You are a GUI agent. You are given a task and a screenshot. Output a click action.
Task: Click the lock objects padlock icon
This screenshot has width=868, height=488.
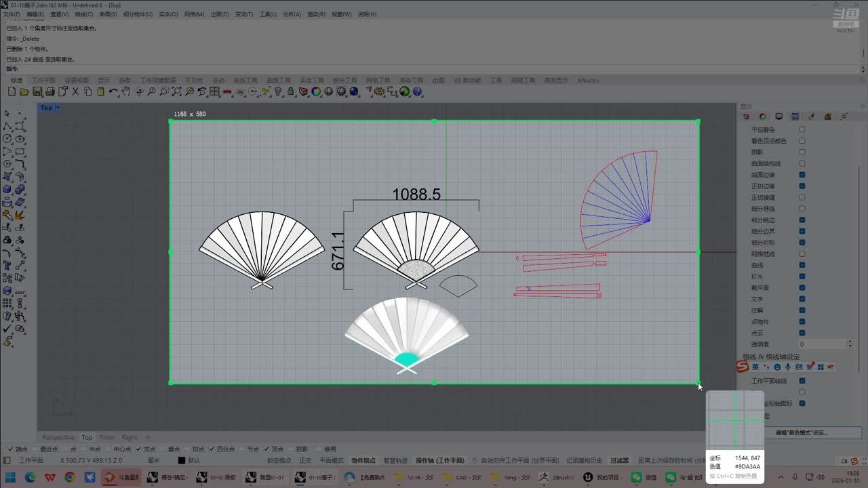[290, 91]
